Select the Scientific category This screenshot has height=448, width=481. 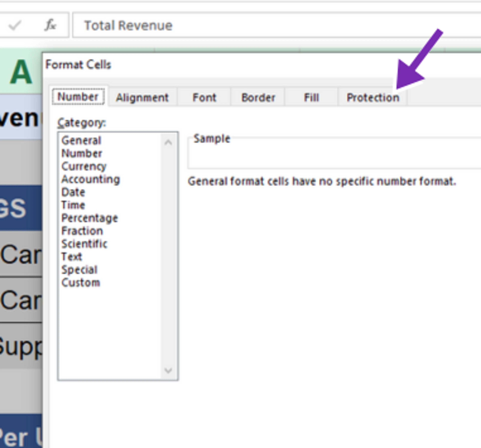click(x=84, y=244)
